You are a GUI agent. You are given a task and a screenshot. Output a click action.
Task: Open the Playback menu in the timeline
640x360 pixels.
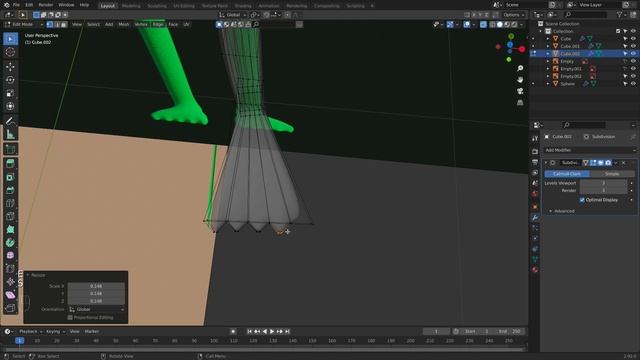(x=30, y=331)
